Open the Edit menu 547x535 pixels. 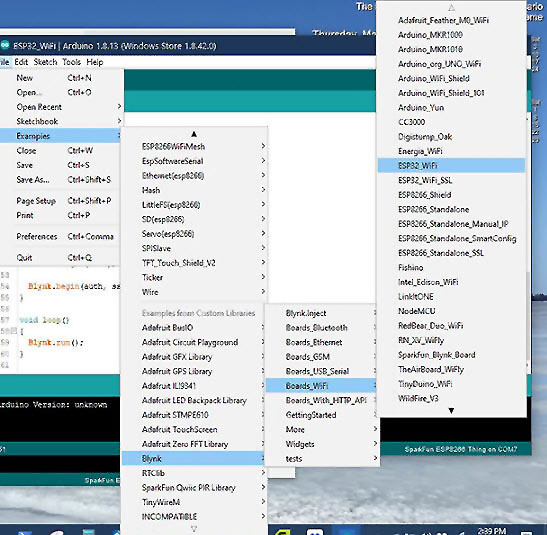point(21,62)
